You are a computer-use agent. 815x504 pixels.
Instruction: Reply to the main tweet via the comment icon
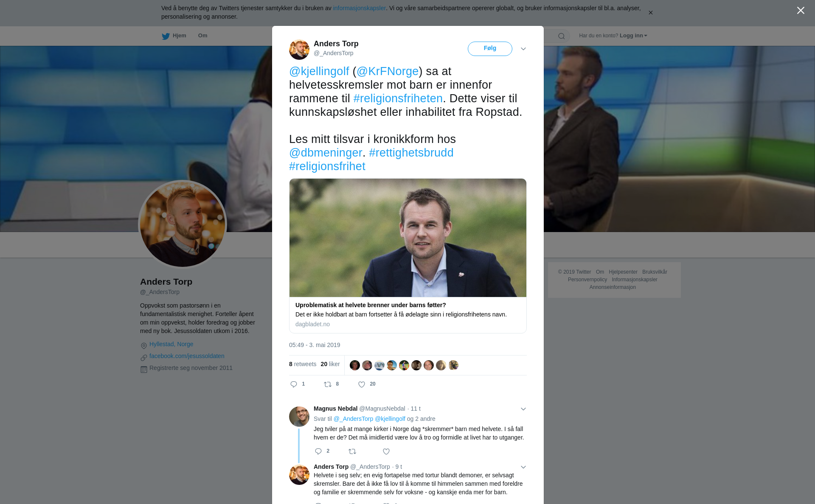coord(294,384)
